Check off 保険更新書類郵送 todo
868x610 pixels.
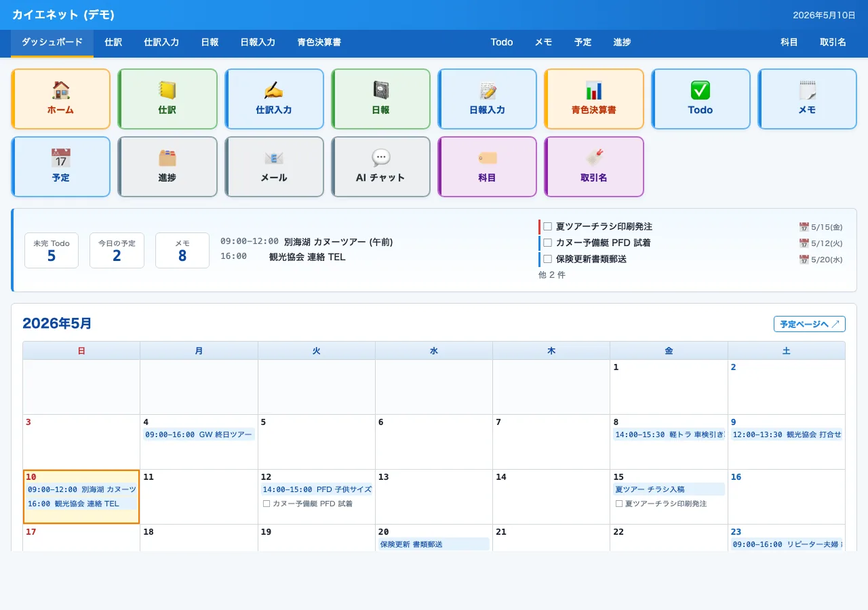pyautogui.click(x=547, y=259)
